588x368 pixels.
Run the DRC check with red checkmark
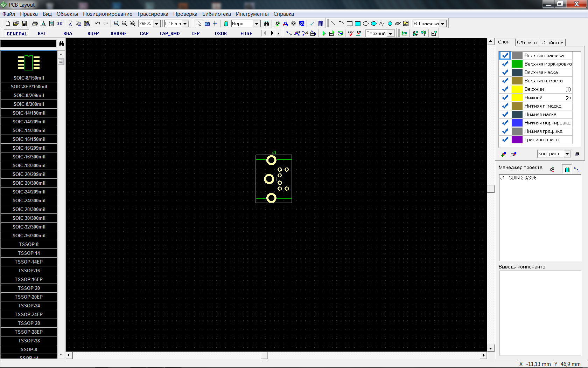tap(350, 33)
